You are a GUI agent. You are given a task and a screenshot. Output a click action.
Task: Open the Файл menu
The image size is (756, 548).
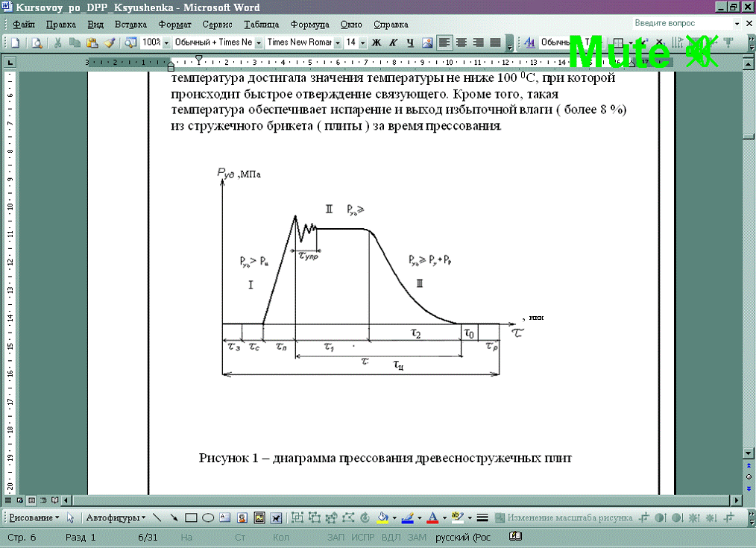pyautogui.click(x=24, y=25)
